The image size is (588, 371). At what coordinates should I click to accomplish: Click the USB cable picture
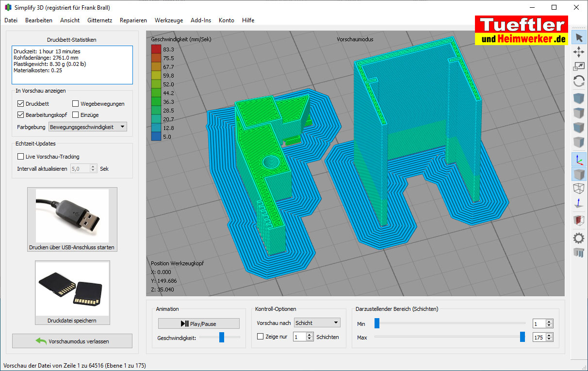click(x=72, y=216)
